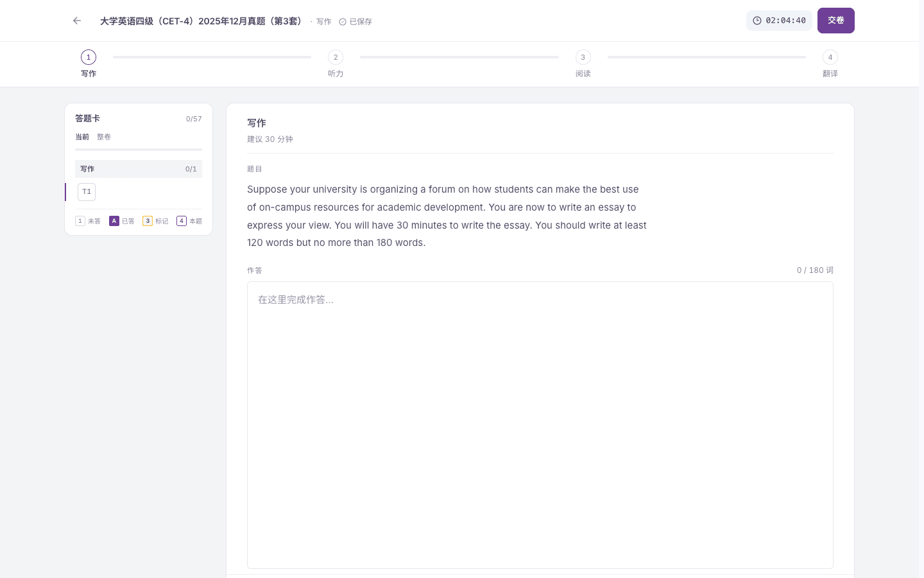The image size is (924, 578).
Task: Click the saved checkmark icon
Action: (343, 22)
